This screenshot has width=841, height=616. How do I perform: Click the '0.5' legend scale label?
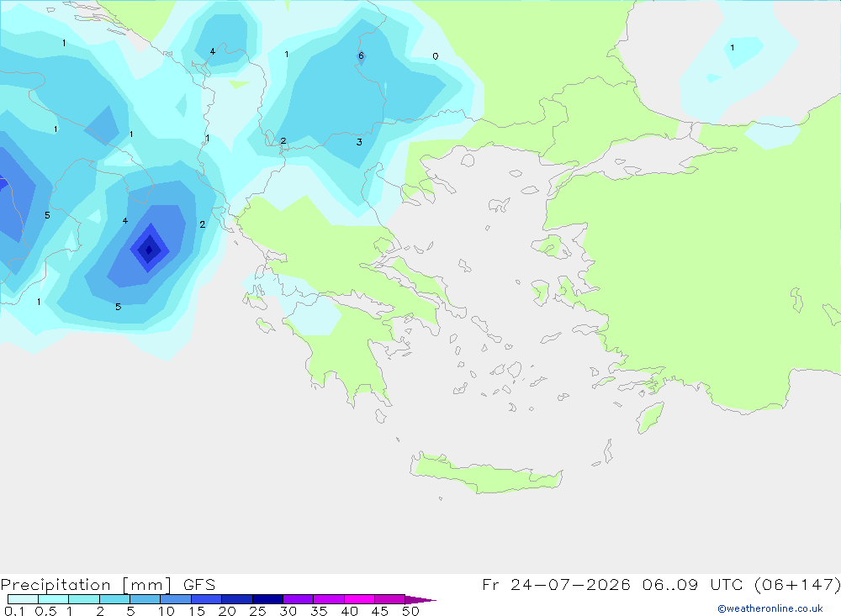(45, 611)
